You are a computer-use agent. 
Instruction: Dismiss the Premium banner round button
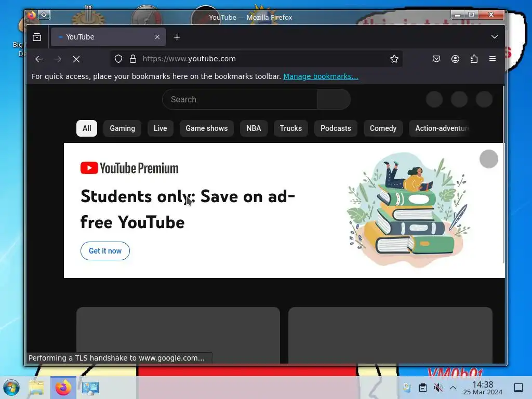click(x=488, y=159)
